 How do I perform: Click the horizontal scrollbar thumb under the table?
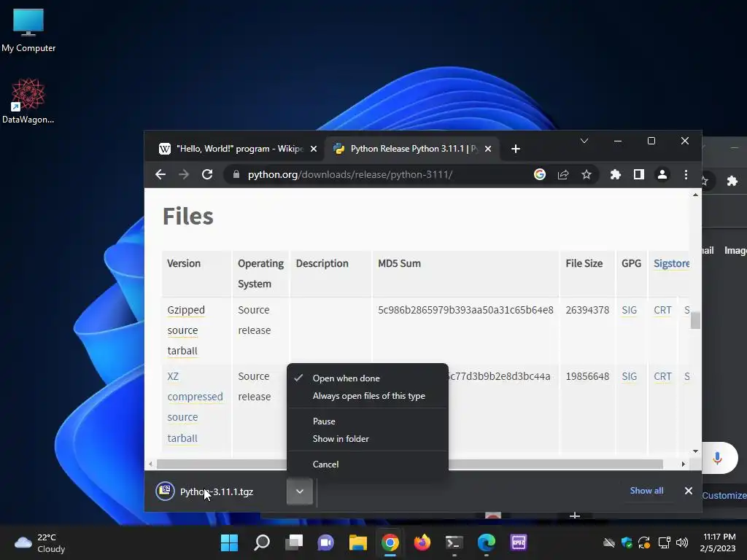[x=410, y=464]
